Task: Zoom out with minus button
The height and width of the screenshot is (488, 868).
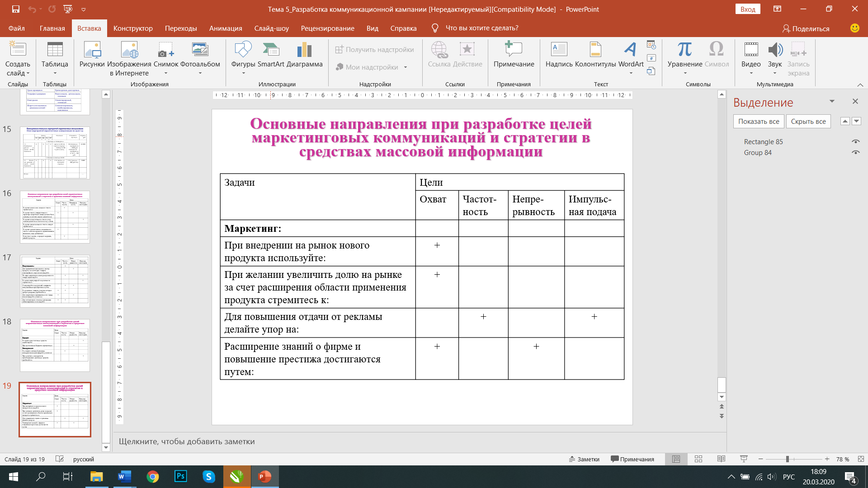Action: tap(760, 459)
